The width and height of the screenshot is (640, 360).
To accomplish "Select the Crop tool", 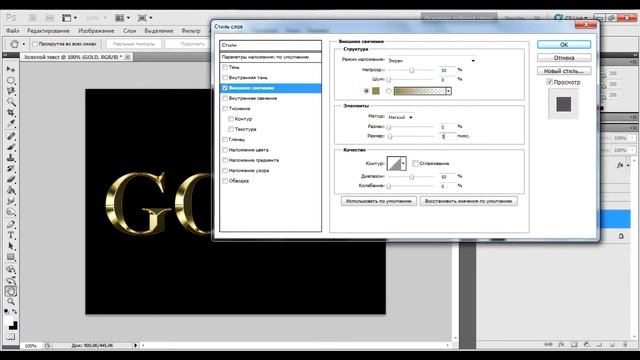I will 11,112.
